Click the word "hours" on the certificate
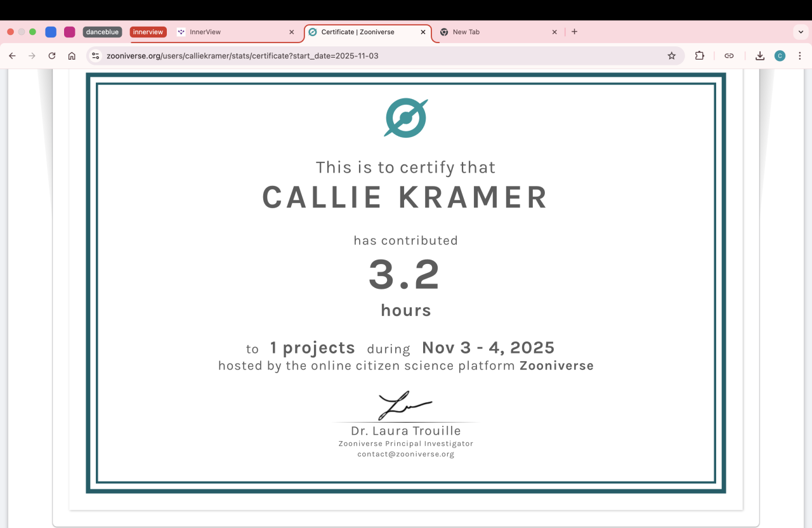The height and width of the screenshot is (528, 812). [406, 310]
